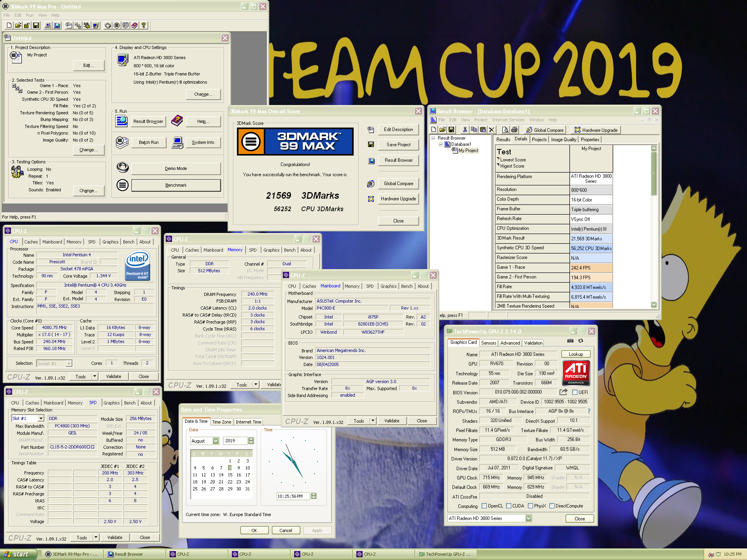
Task: Open Tools dropdown arrow in CPU-Z Memory window
Action: (x=256, y=385)
